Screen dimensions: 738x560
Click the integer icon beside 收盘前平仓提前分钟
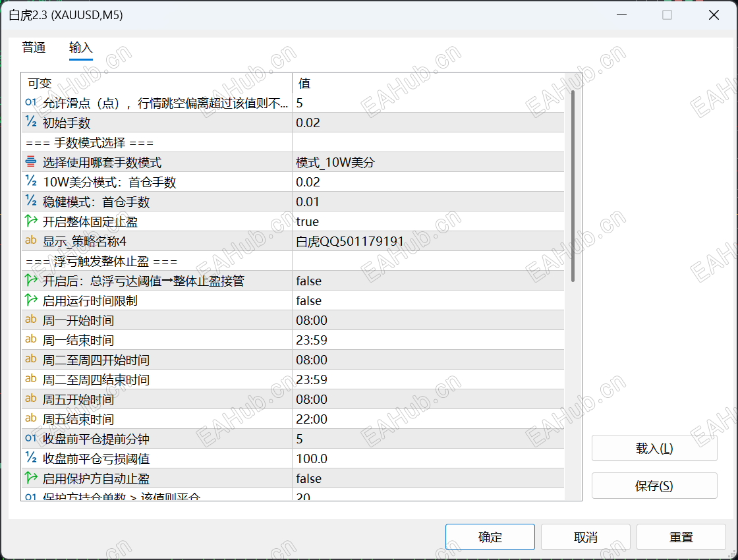pos(31,438)
